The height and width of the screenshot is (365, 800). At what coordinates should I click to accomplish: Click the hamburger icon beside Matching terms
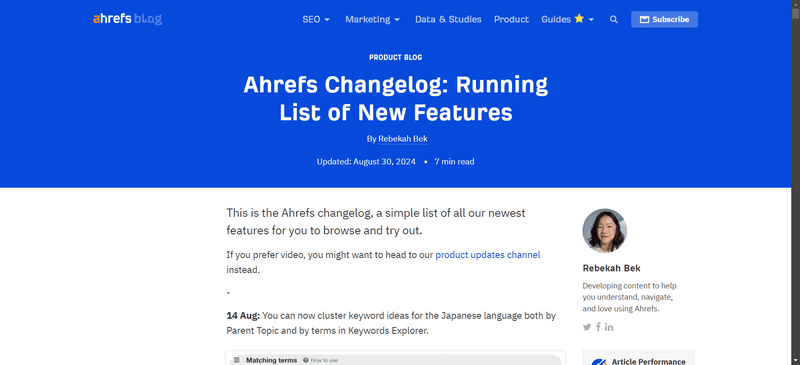[x=237, y=360]
